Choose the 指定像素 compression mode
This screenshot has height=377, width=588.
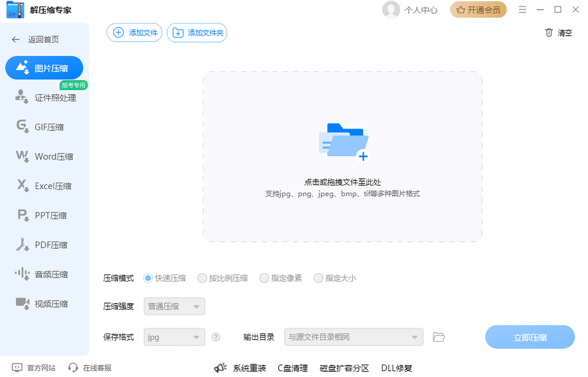[x=264, y=278]
